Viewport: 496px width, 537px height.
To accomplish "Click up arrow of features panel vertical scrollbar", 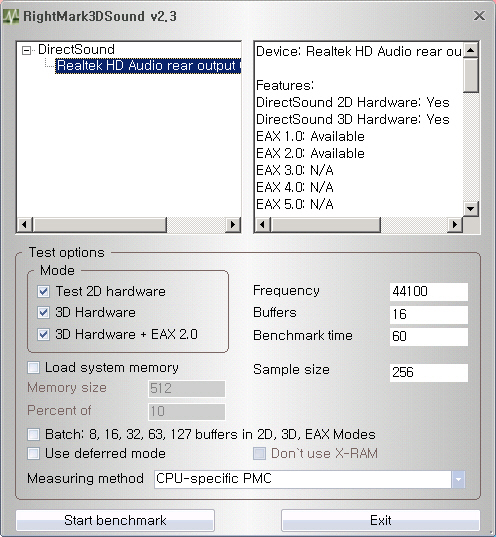I will coord(471,50).
